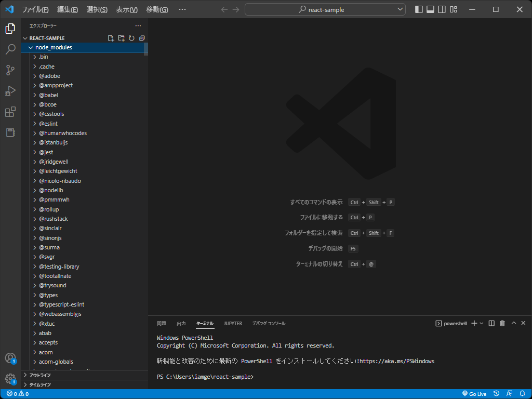This screenshot has height=399, width=532.
Task: Open the notebook icon in activity bar
Action: (10, 132)
